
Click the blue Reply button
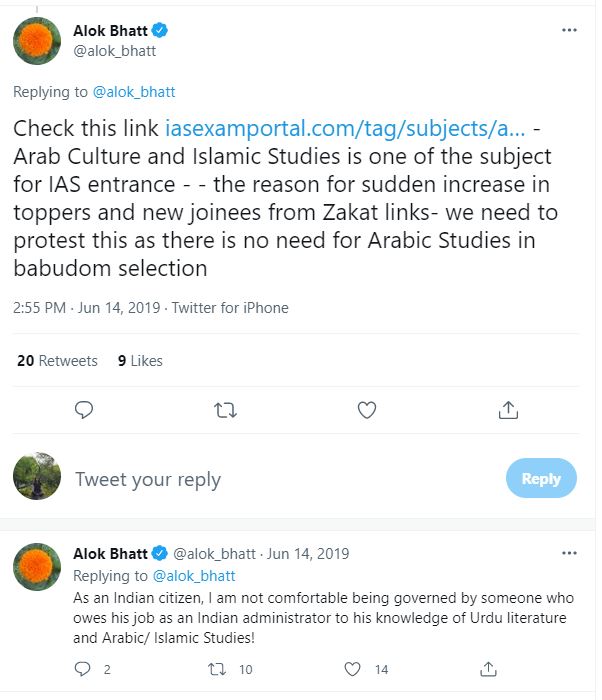[x=541, y=479]
